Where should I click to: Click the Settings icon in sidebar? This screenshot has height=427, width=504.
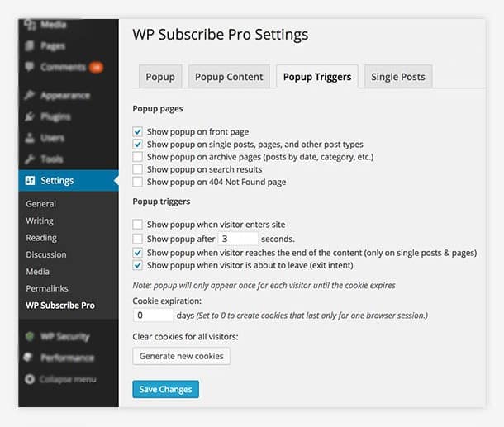31,181
